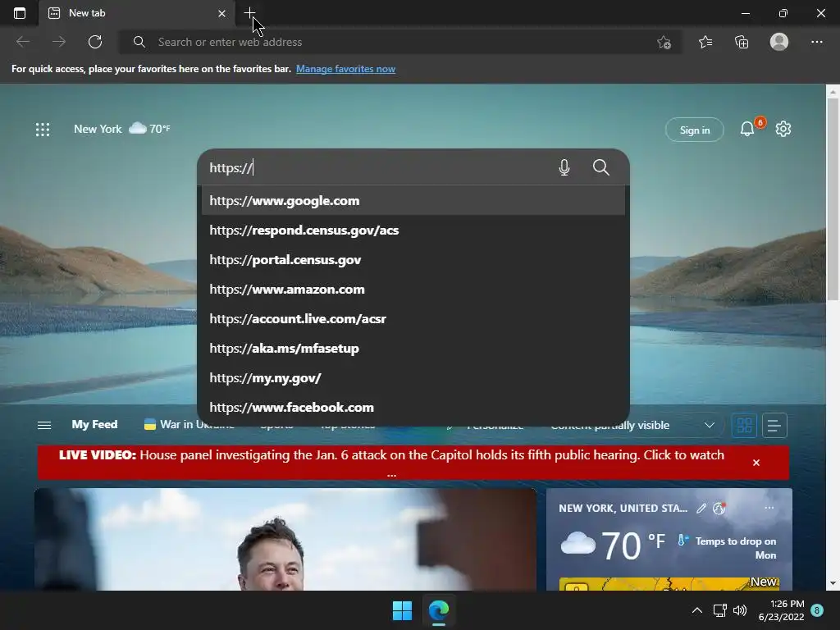840x630 pixels.
Task: Select suggestion https://portal.census.gov
Action: 413,260
